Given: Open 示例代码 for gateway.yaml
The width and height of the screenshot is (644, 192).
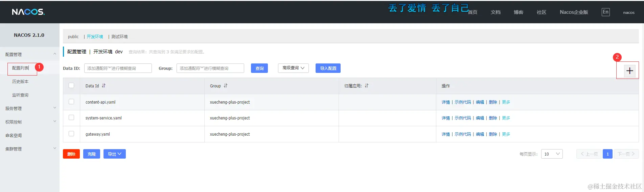Looking at the screenshot, I should click(x=463, y=134).
